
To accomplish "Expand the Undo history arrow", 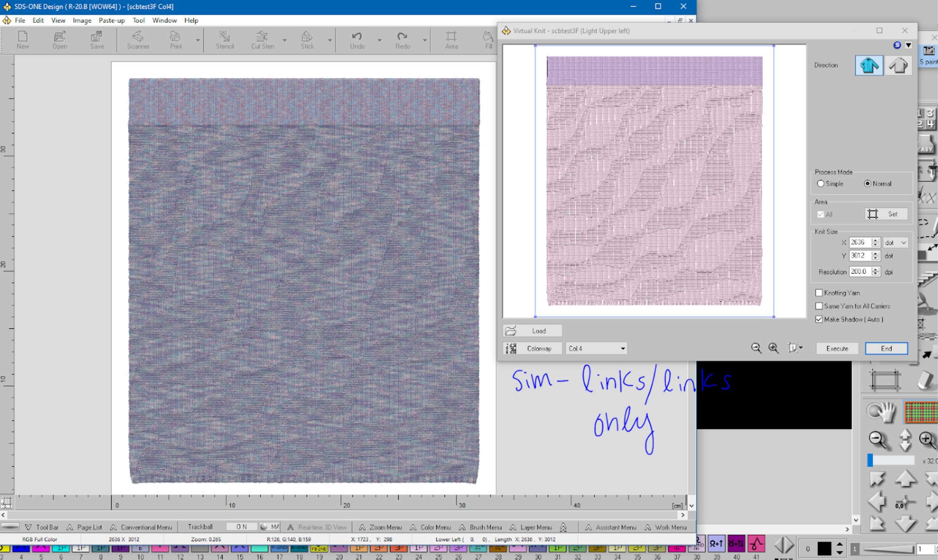I will (x=379, y=40).
